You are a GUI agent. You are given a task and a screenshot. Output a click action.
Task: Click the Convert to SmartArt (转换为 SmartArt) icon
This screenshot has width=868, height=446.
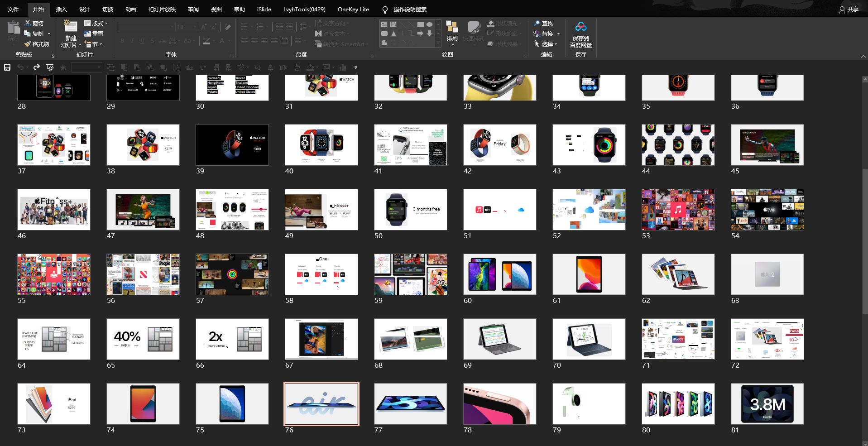tap(318, 44)
